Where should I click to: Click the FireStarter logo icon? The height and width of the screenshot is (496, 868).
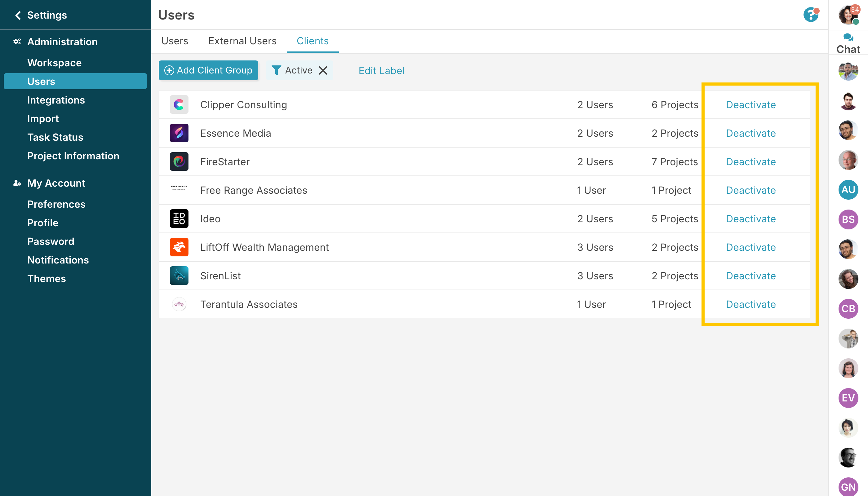[x=179, y=162]
